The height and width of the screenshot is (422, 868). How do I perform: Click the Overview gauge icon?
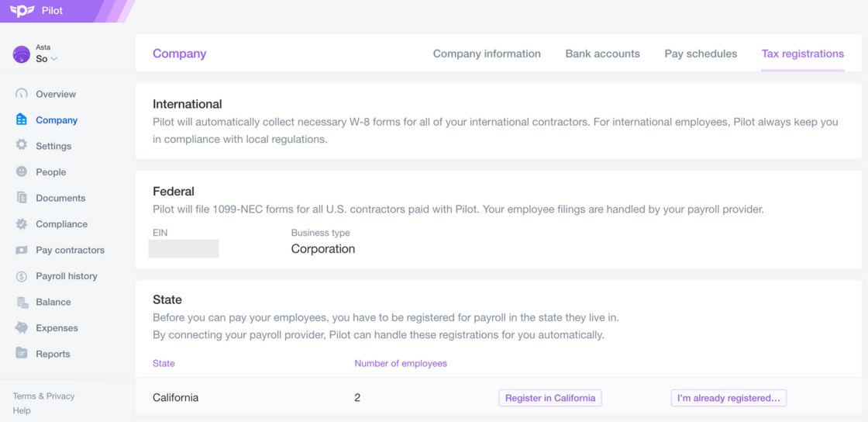[22, 94]
